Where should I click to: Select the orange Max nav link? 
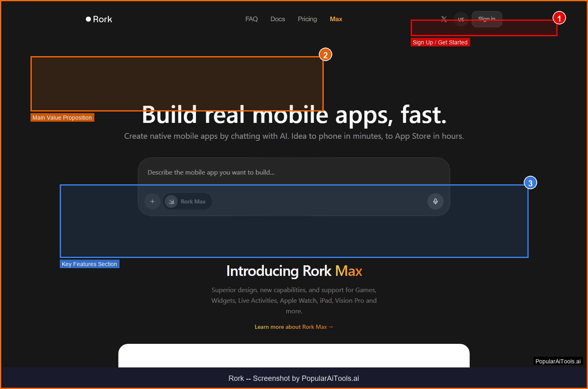point(336,19)
